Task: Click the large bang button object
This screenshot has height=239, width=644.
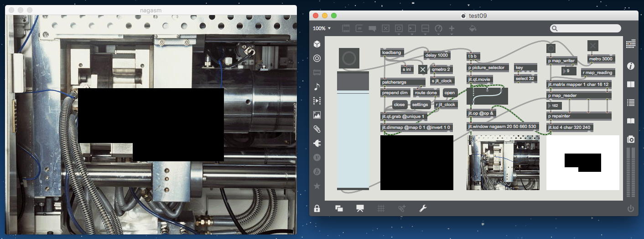Action: tap(349, 58)
